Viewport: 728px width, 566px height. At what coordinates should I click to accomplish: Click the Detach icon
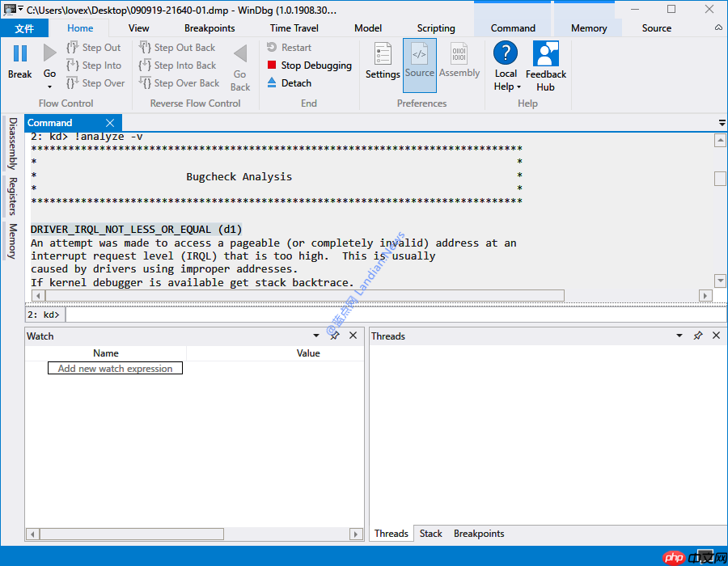coord(272,83)
